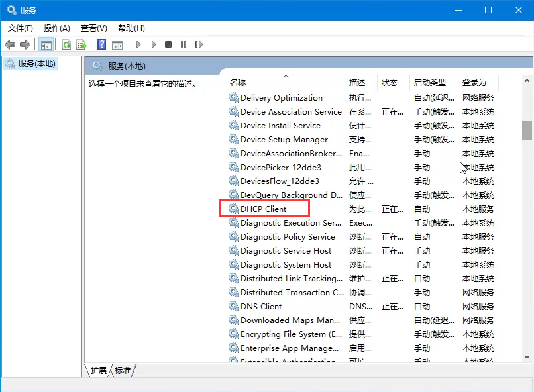
Task: Click the Forward arrow toolbar icon
Action: (x=25, y=44)
